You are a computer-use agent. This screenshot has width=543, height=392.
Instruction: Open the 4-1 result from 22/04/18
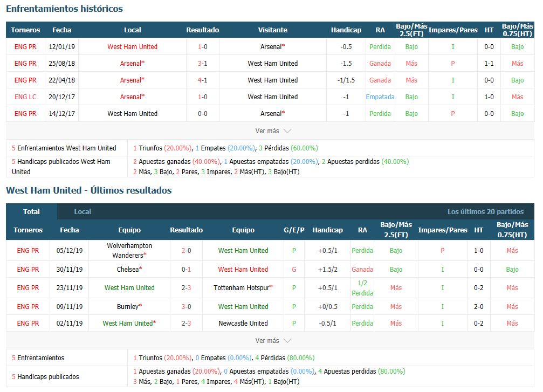[x=203, y=80]
